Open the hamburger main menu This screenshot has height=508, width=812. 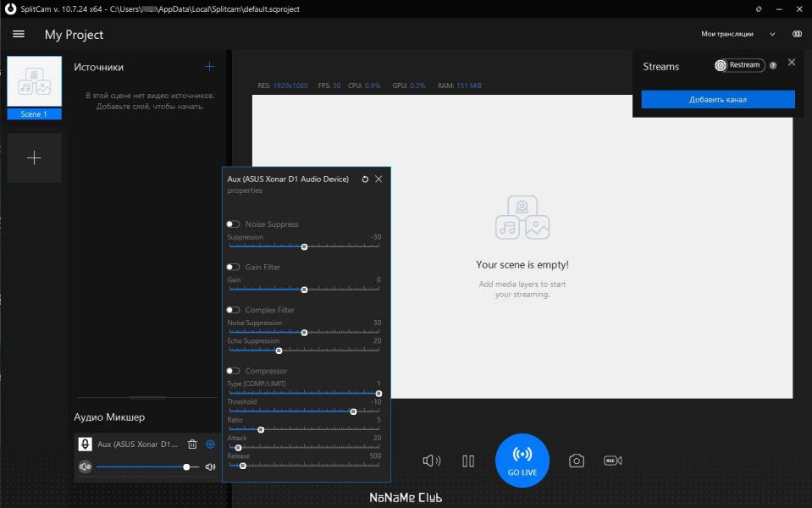tap(19, 34)
